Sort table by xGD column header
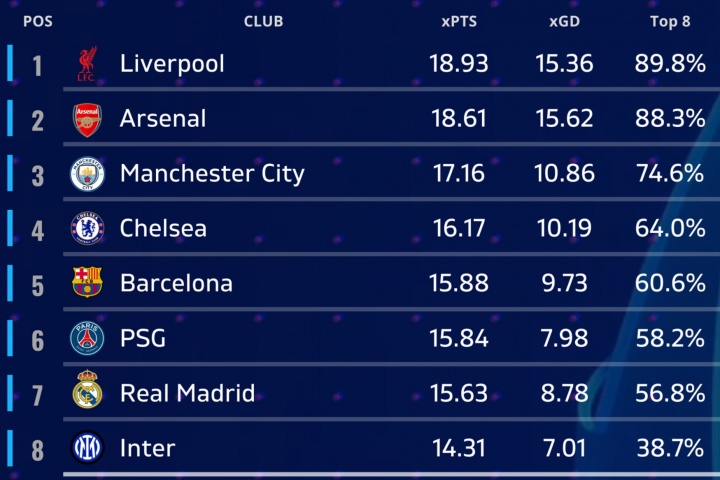 pos(566,21)
